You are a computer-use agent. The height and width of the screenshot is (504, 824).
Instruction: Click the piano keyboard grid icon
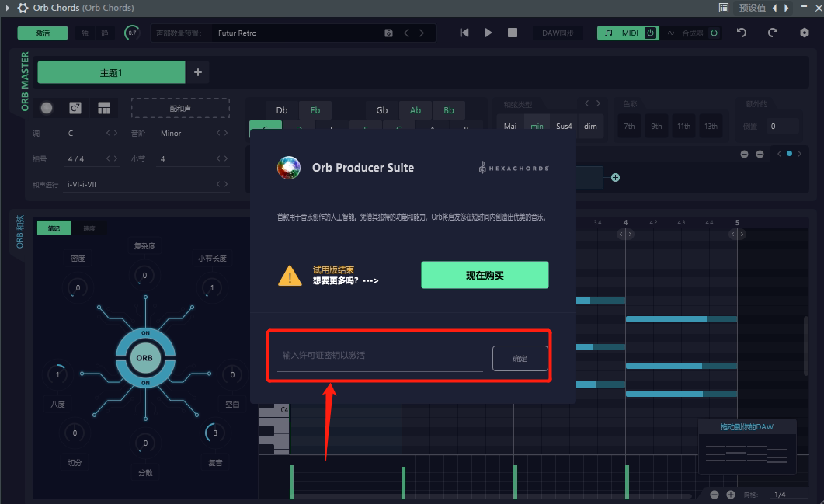104,108
